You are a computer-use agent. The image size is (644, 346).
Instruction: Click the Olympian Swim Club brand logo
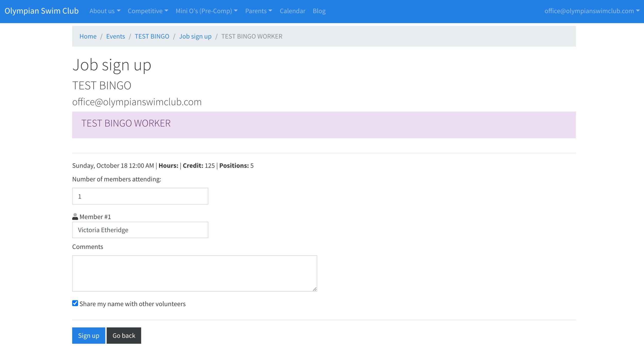[41, 11]
